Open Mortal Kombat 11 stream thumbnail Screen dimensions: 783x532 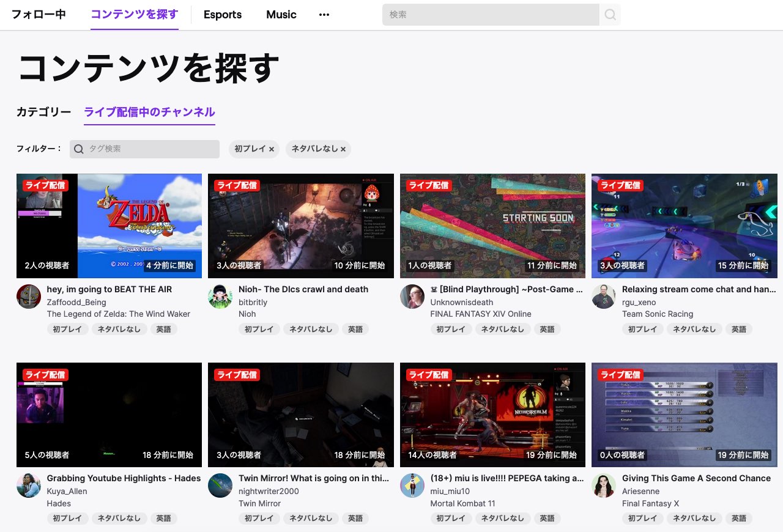coord(492,415)
